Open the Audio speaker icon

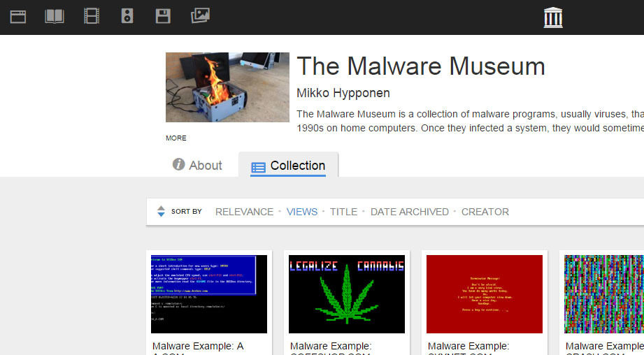click(x=127, y=16)
